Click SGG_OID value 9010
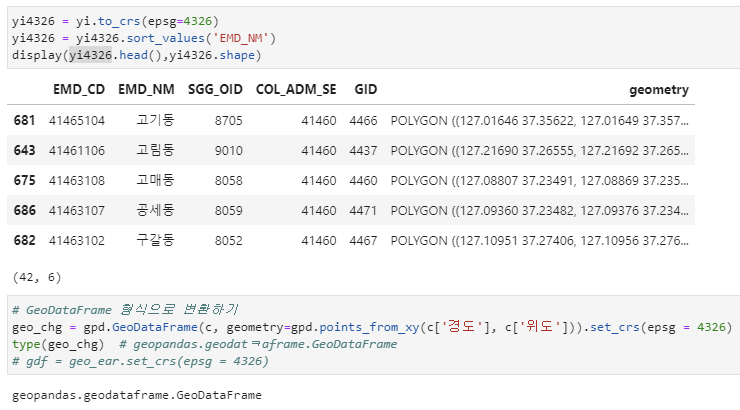 pyautogui.click(x=228, y=151)
